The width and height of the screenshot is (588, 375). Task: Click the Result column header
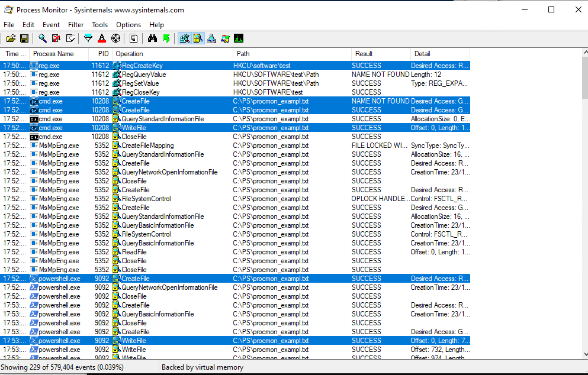tap(381, 54)
